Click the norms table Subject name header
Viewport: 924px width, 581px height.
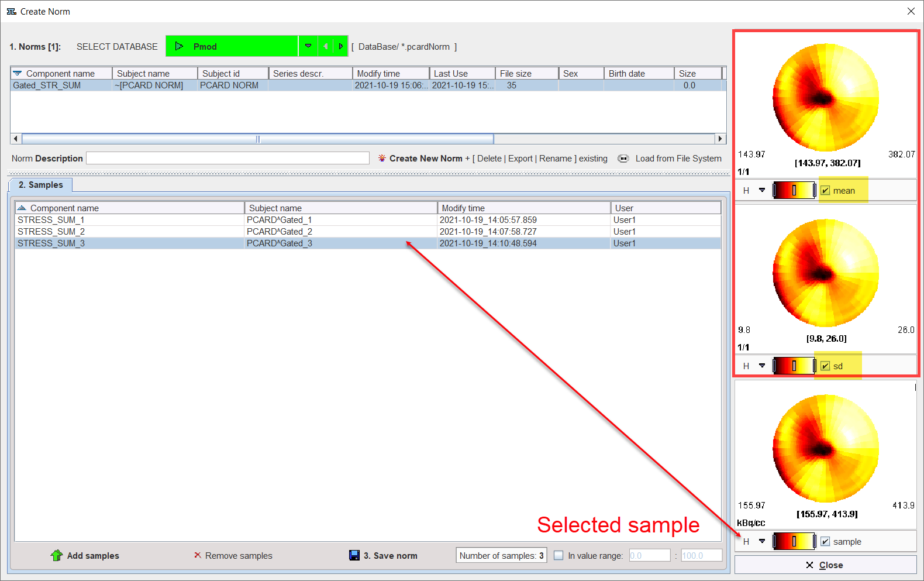click(155, 73)
